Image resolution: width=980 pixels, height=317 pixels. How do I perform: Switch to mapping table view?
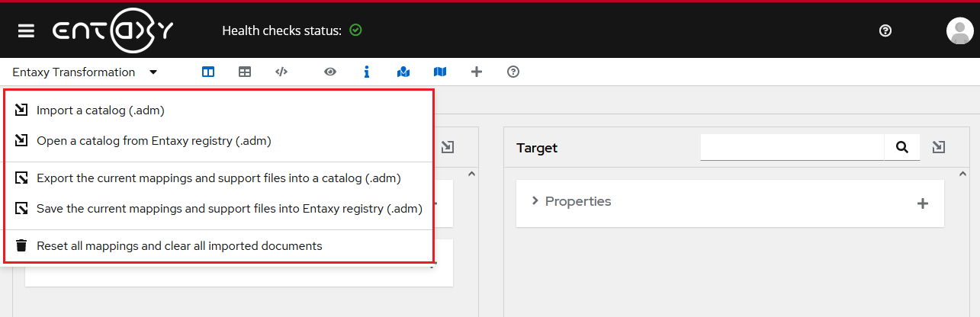tap(245, 72)
